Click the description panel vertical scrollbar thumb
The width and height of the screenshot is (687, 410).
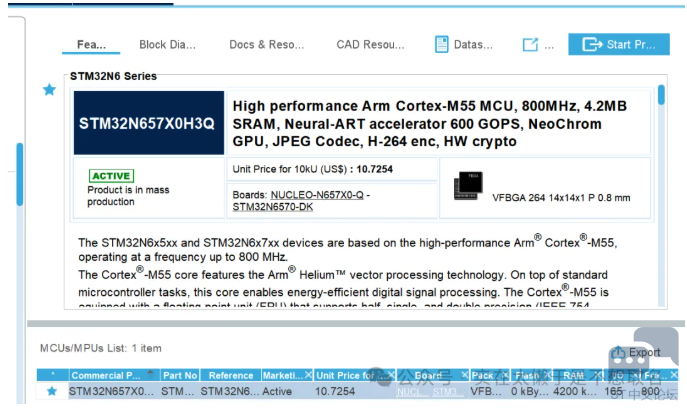pos(661,95)
